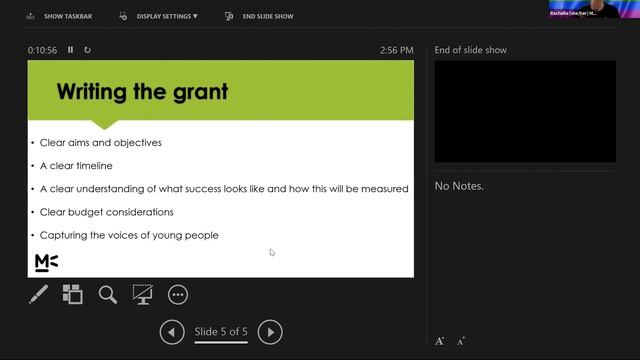Go to the previous slide arrow
The height and width of the screenshot is (360, 640).
pos(172,332)
